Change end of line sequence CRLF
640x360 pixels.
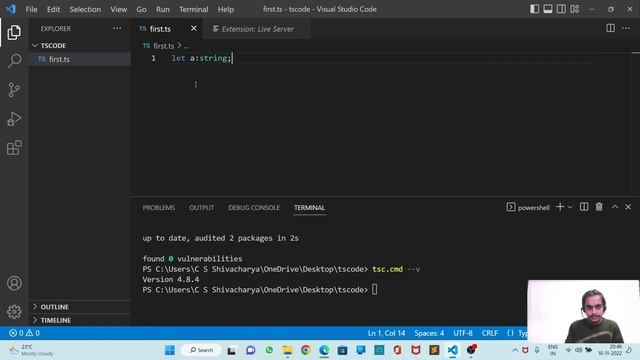[489, 333]
